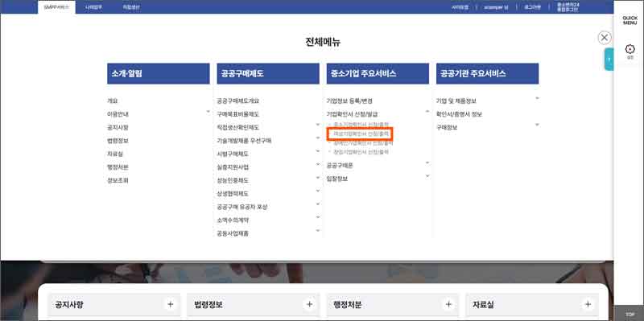Open 중소벤처24 통합로그인 link
Viewport: 644px width, 321px height.
coord(568,7)
